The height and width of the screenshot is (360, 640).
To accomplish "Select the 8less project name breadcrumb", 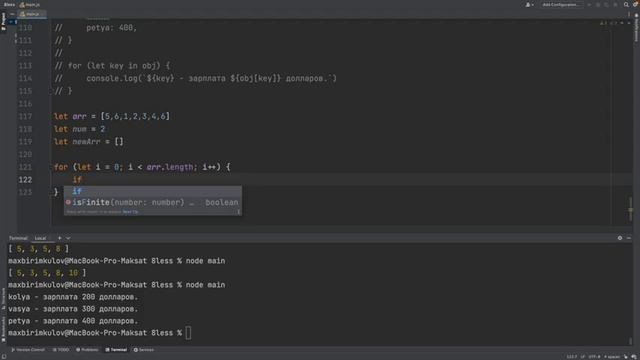I will 9,4.
